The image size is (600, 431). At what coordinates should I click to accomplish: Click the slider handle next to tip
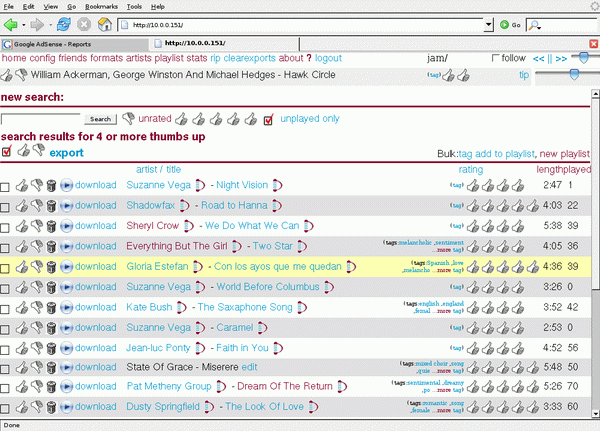tap(574, 74)
